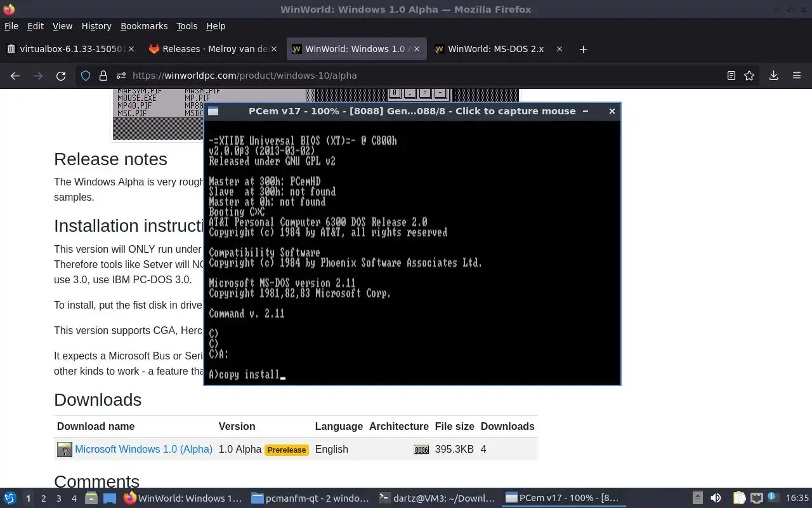Click the download file icon beside Microsoft Windows 1.0
The height and width of the screenshot is (508, 812).
65,450
